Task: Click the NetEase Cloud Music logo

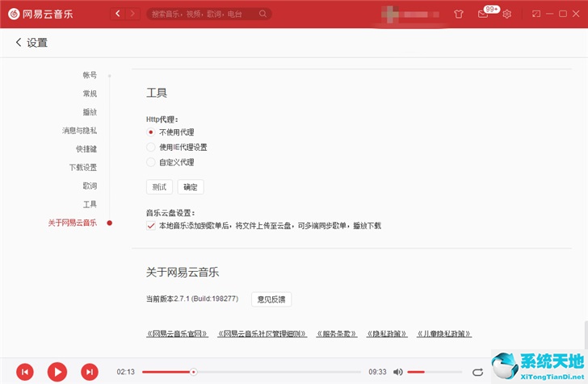Action: (40, 15)
